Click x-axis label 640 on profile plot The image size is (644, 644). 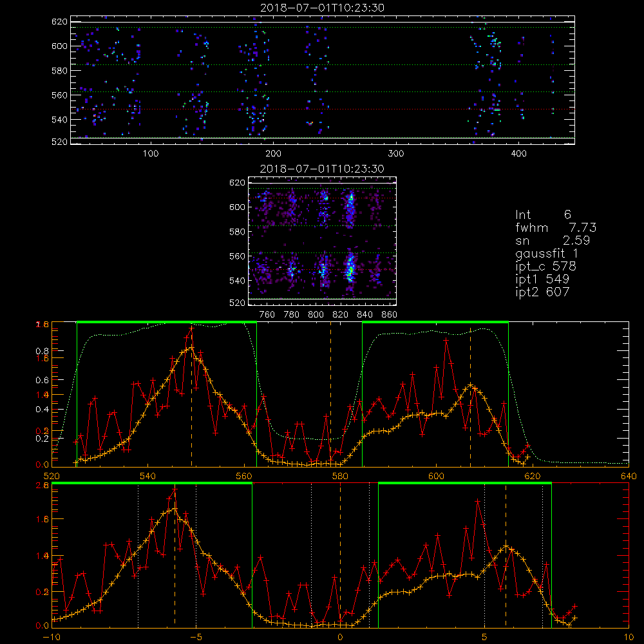(x=629, y=477)
